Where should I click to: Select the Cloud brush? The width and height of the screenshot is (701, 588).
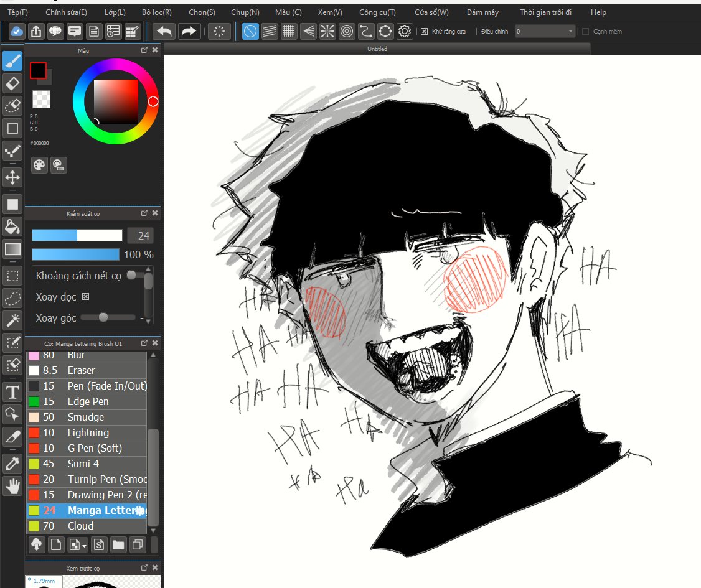tap(87, 526)
